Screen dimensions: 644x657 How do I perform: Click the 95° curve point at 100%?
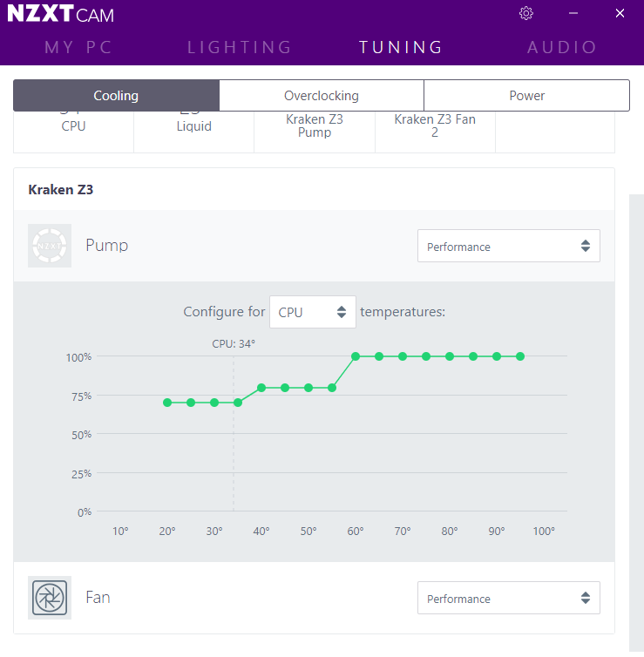[x=520, y=356]
